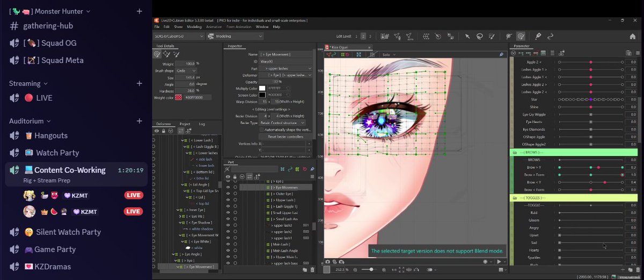644x280 pixels.
Task: Add channel to Auditorium category
Action: click(139, 121)
